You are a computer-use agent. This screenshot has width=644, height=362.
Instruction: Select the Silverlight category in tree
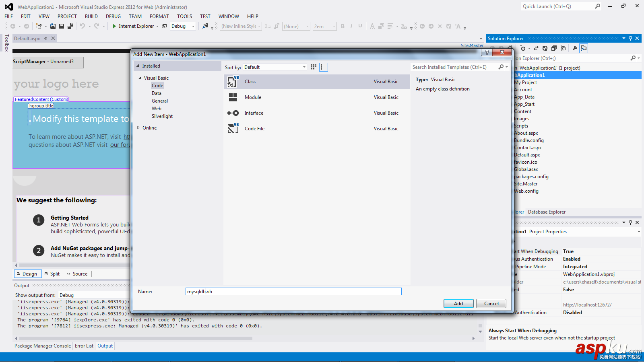coord(162,116)
